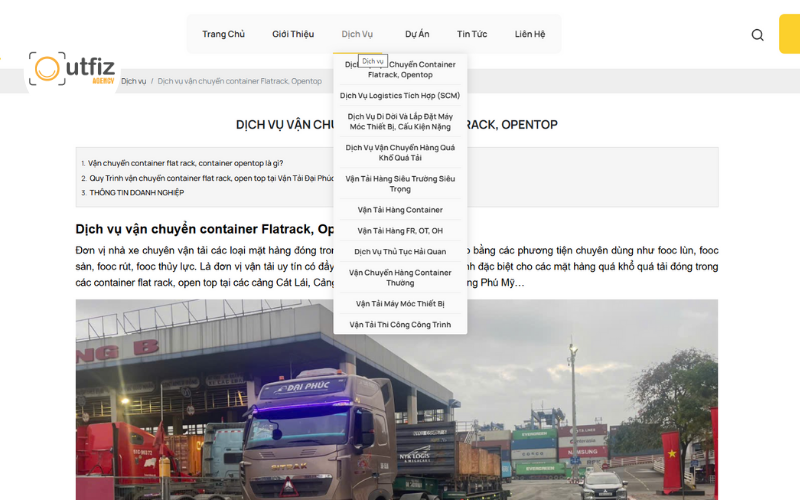Image resolution: width=800 pixels, height=500 pixels.
Task: Click the yellow button at top right
Action: coord(789,34)
